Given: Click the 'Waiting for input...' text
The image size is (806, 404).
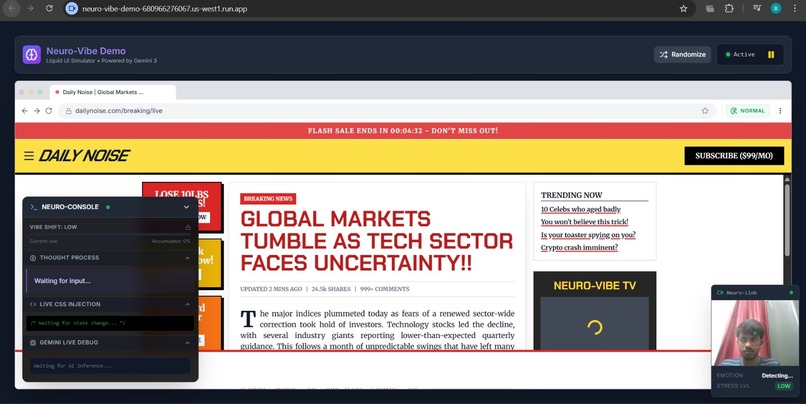Looking at the screenshot, I should click(62, 281).
